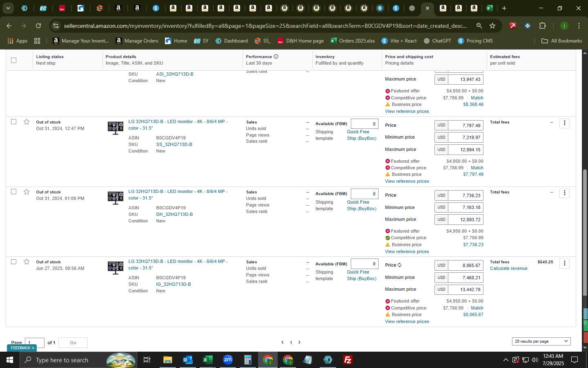Open the browser Extensions puzzle icon
The width and height of the screenshot is (588, 368).
click(x=542, y=26)
